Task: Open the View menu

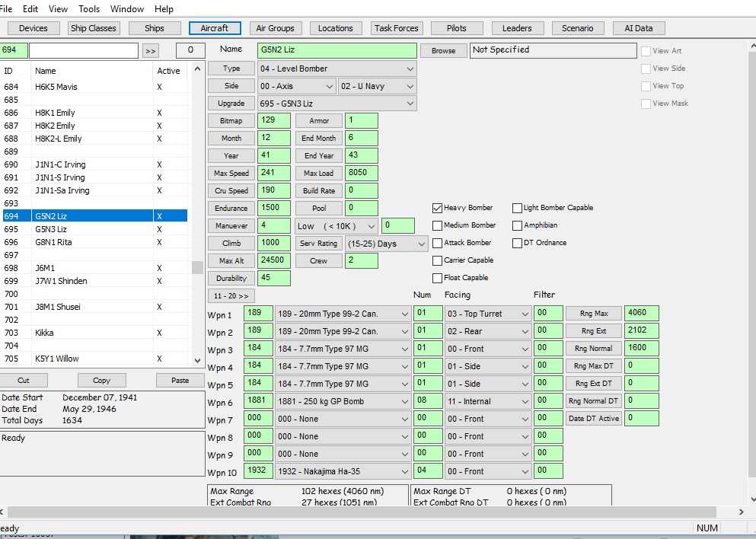Action: (x=58, y=8)
